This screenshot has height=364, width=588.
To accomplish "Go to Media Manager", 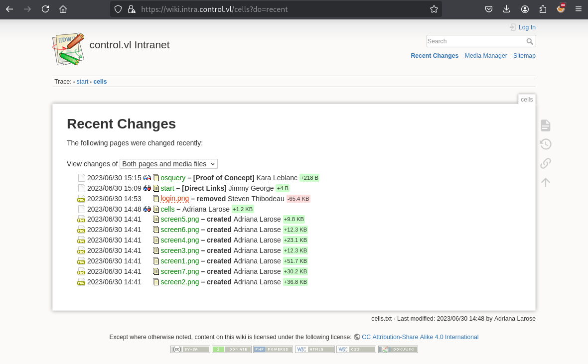I will pos(486,55).
